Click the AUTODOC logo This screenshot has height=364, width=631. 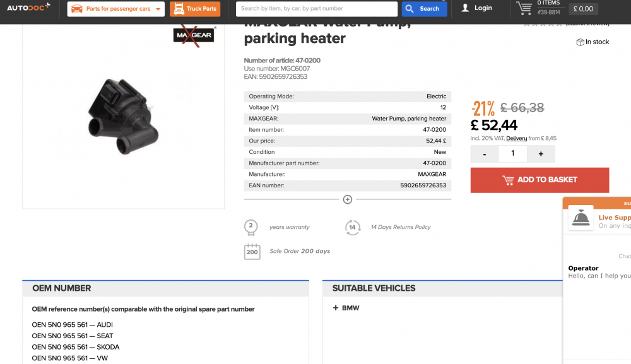(28, 7)
